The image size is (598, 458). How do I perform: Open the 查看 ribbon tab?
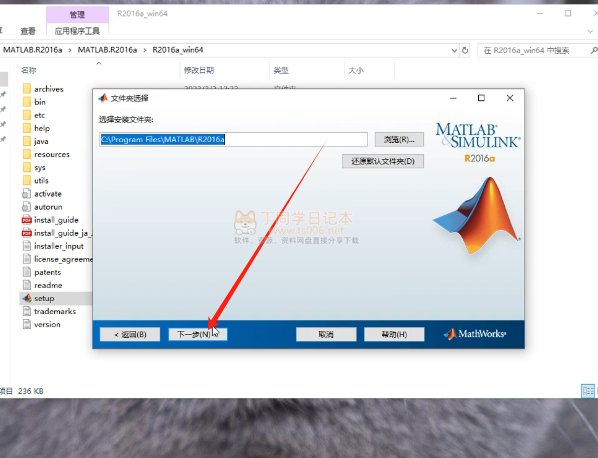pos(28,31)
